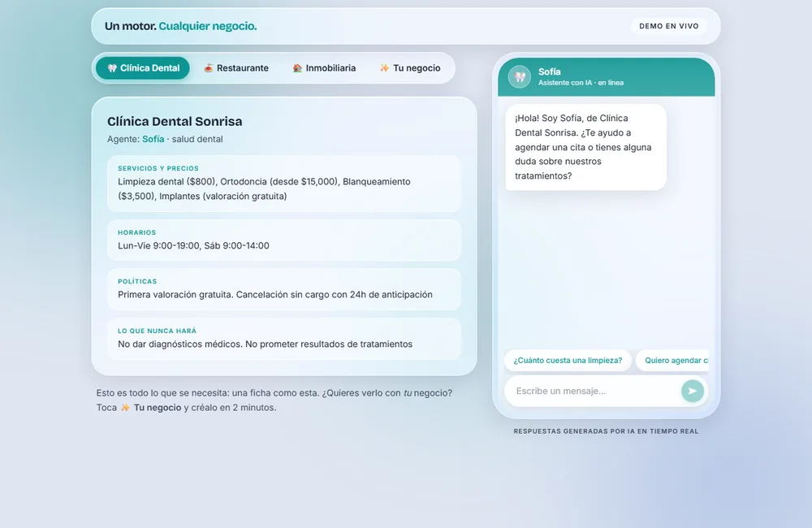Image resolution: width=812 pixels, height=528 pixels.
Task: Click Sofía's tooth avatar in chat header
Action: (x=520, y=77)
